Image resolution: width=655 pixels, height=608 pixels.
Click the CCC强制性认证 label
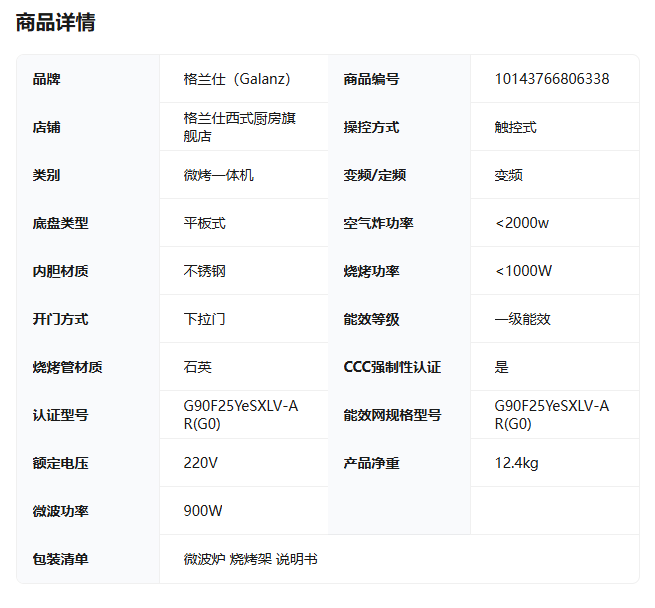click(392, 367)
